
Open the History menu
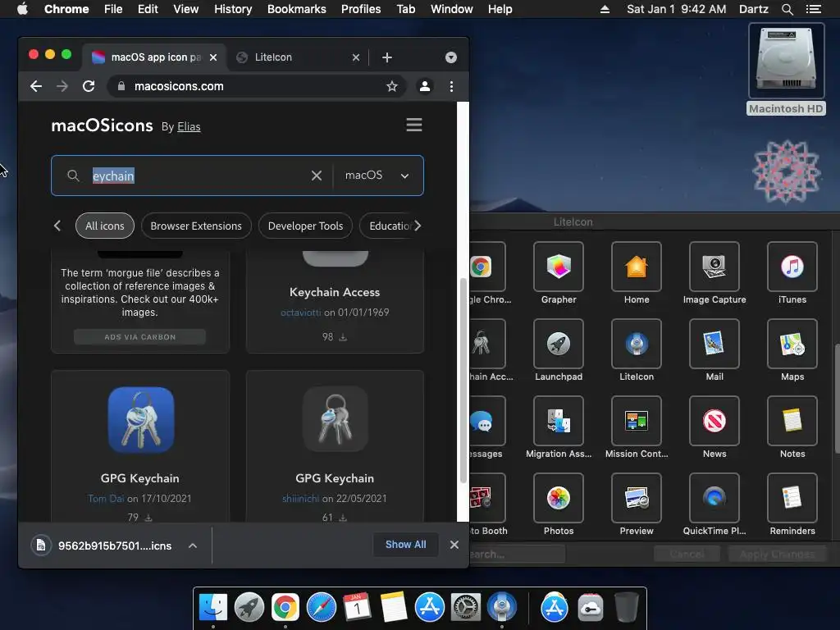tap(233, 9)
